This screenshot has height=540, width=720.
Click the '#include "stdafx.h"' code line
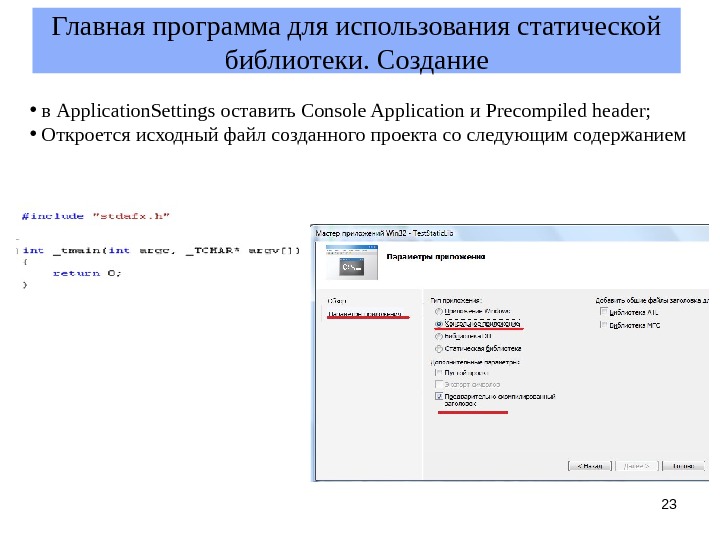[96, 216]
